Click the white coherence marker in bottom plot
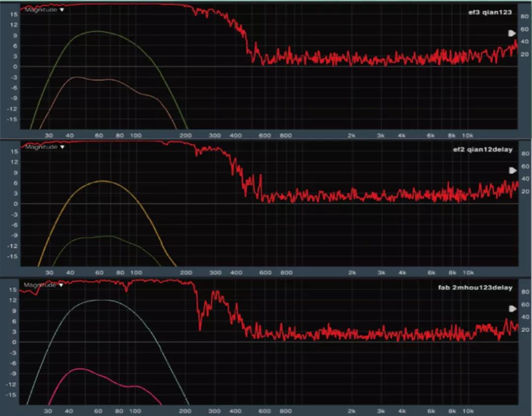Screen dimensions: 532x416 coord(512,309)
